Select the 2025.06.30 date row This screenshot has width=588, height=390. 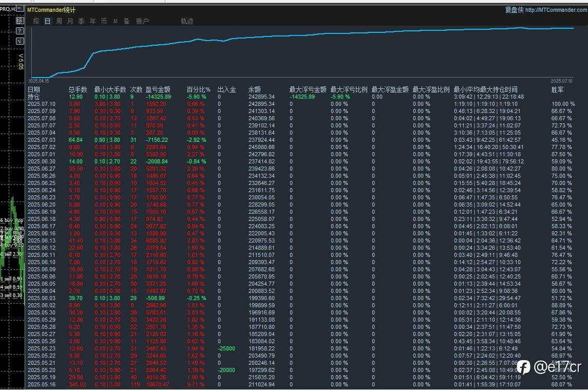click(41, 161)
